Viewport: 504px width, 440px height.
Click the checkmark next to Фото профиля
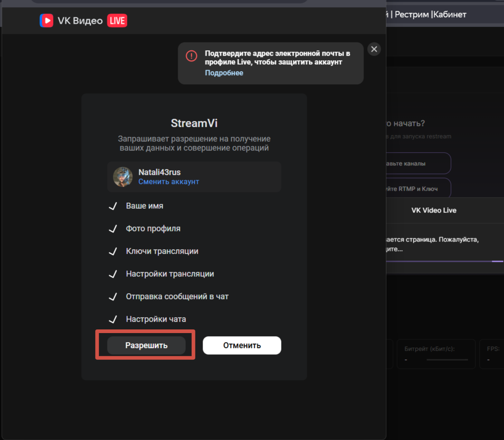click(x=113, y=228)
